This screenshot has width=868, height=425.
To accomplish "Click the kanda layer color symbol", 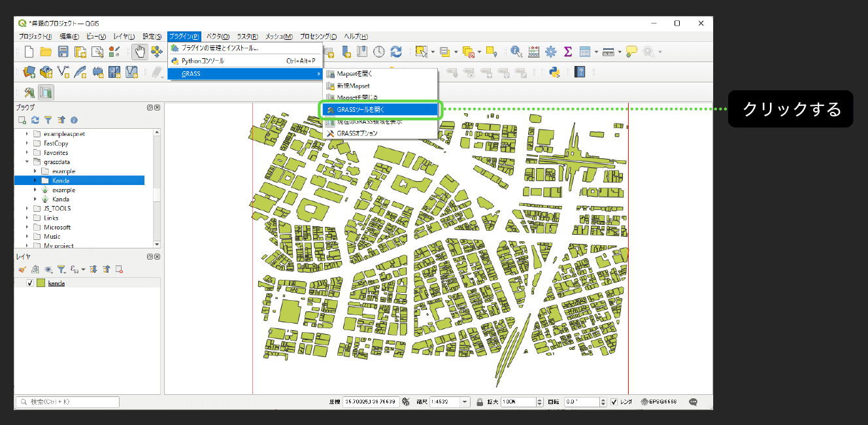I will point(41,283).
